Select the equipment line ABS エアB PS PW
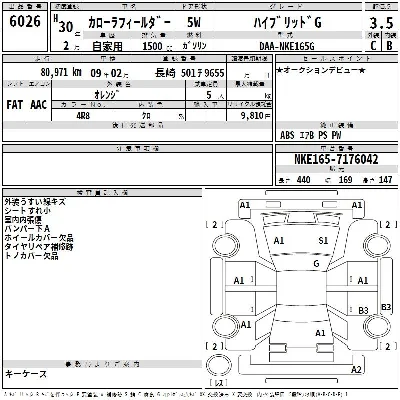Viewport: 400px width, 400px height. [x=310, y=135]
